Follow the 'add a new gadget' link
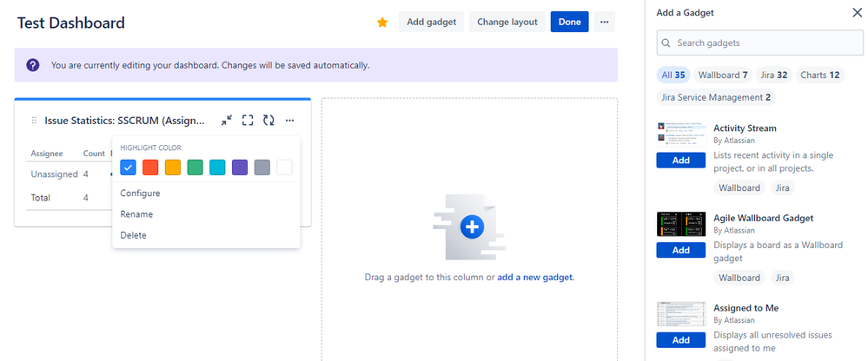This screenshot has width=868, height=361. tap(535, 278)
